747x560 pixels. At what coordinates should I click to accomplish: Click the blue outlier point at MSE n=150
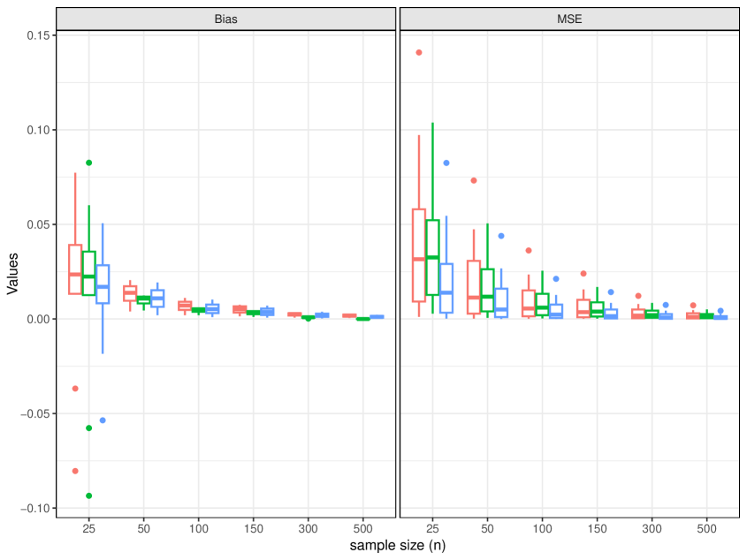click(611, 292)
